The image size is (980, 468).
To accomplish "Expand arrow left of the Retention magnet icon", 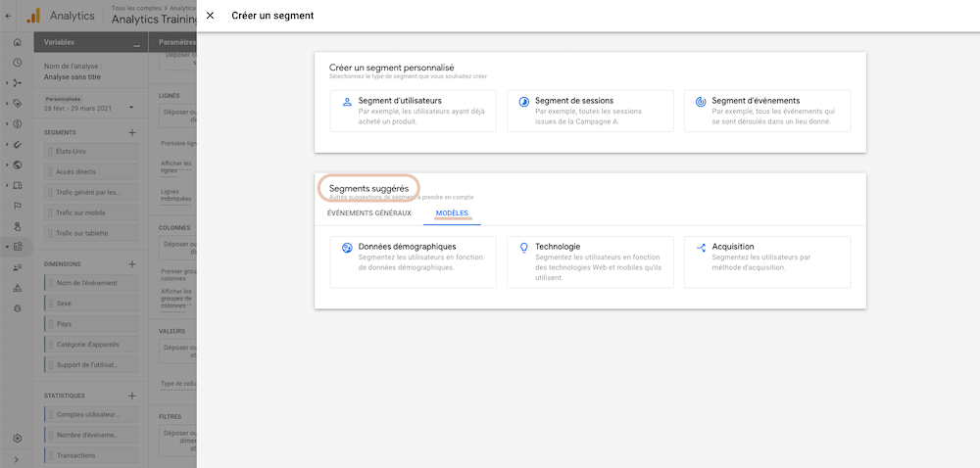I will pyautogui.click(x=7, y=144).
